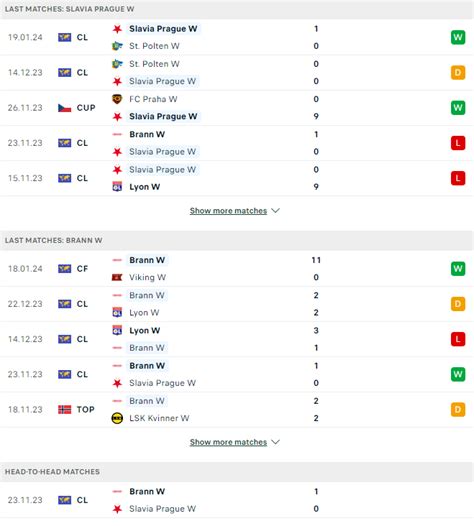This screenshot has width=474, height=526.
Task: Click the orange D badge for St. Polten draw
Action: [x=458, y=72]
